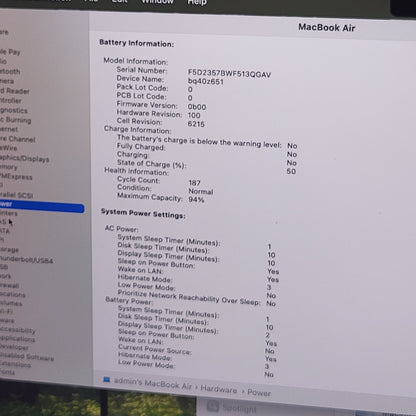Select NVMExpress in the sidebar
Viewport: 416px width, 416px height.
click(x=16, y=176)
